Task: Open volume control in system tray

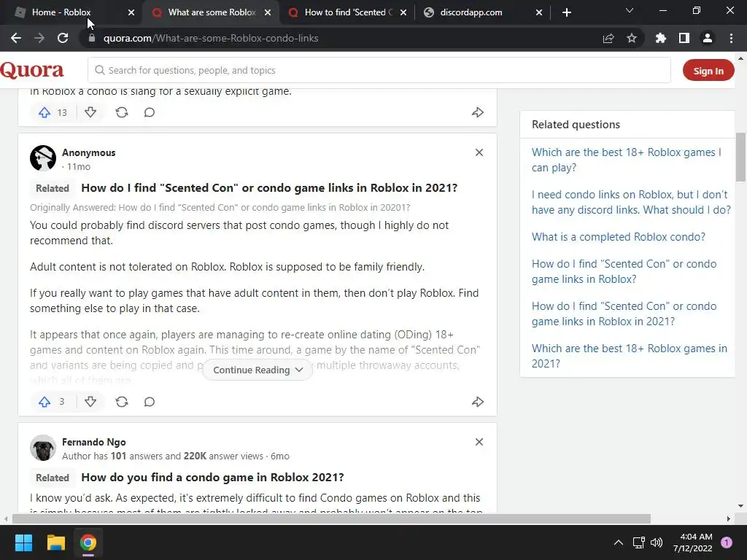Action: (657, 542)
